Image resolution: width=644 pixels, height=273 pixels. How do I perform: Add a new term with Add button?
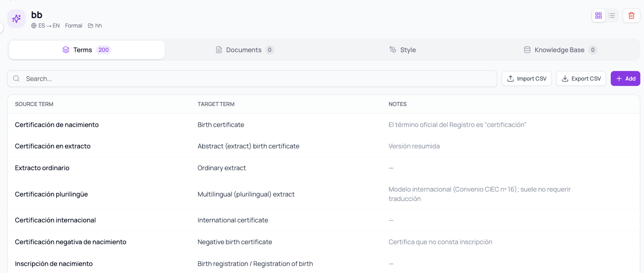coord(626,79)
